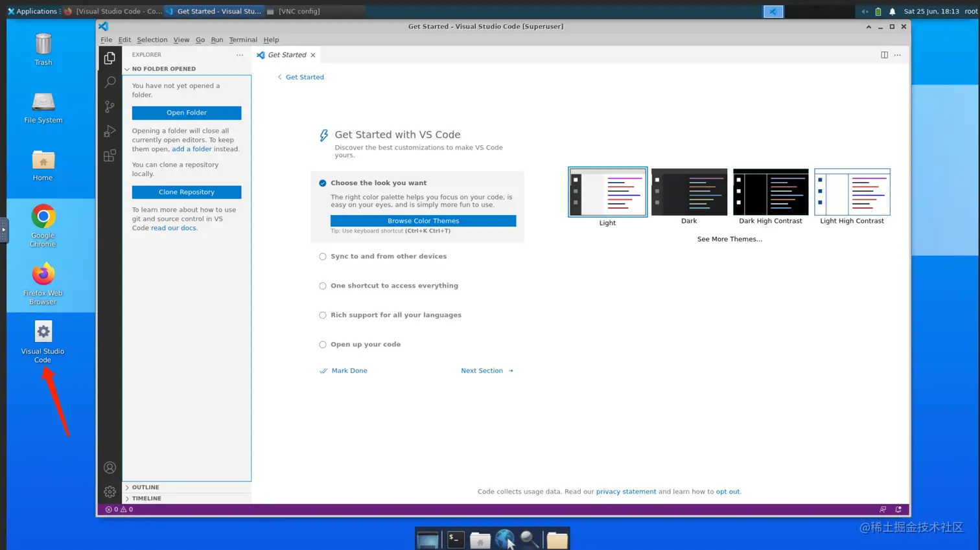Open the application finder magnifier in the dock

pyautogui.click(x=530, y=539)
